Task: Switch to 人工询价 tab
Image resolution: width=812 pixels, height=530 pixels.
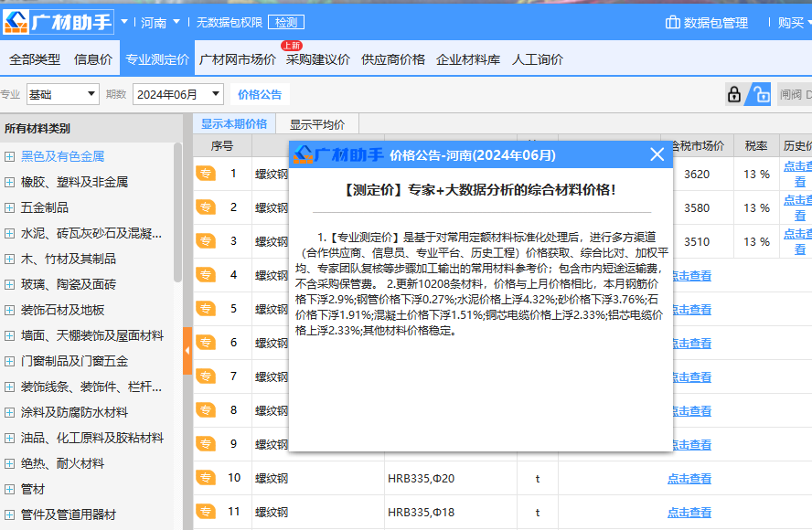Action: [538, 59]
